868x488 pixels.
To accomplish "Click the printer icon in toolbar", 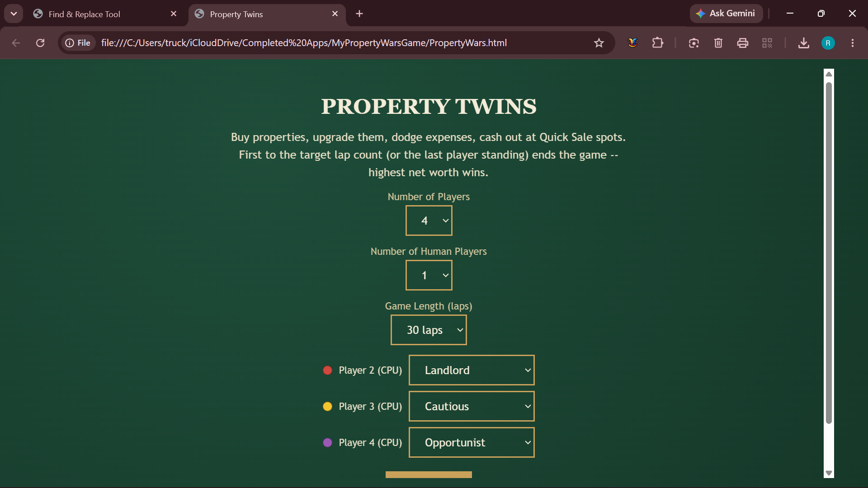I will point(743,43).
